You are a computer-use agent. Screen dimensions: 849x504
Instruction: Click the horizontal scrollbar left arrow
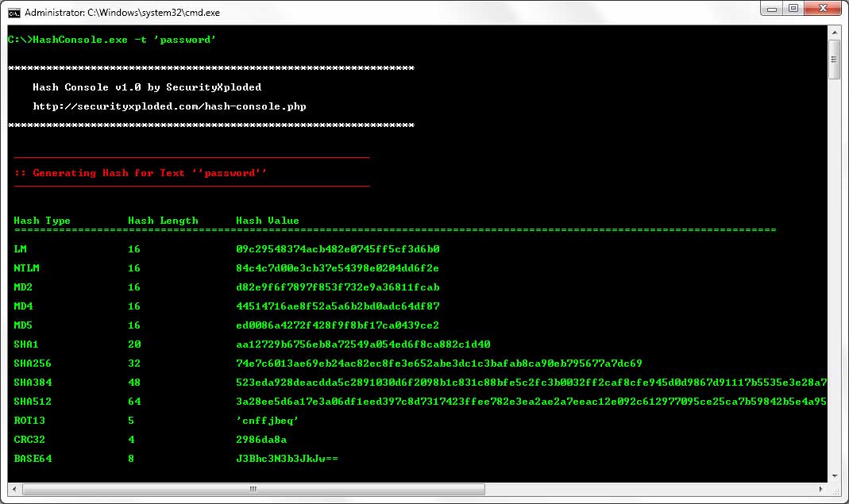(x=13, y=489)
